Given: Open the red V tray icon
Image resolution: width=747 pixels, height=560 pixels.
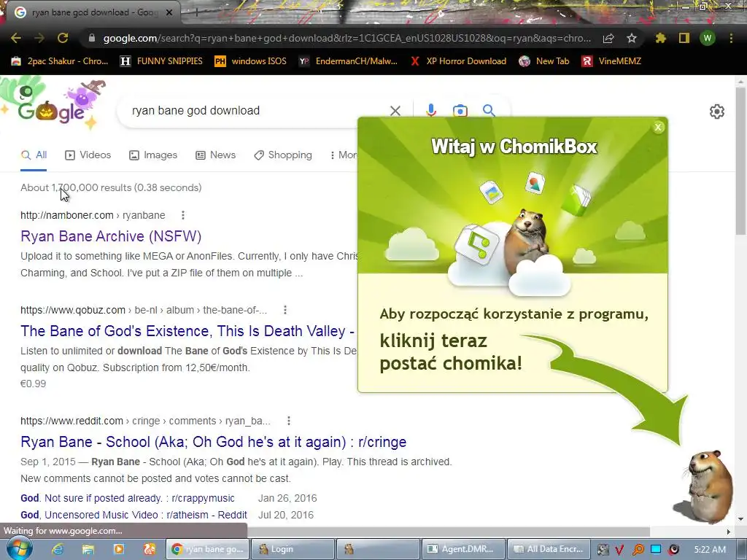Looking at the screenshot, I should (x=619, y=550).
